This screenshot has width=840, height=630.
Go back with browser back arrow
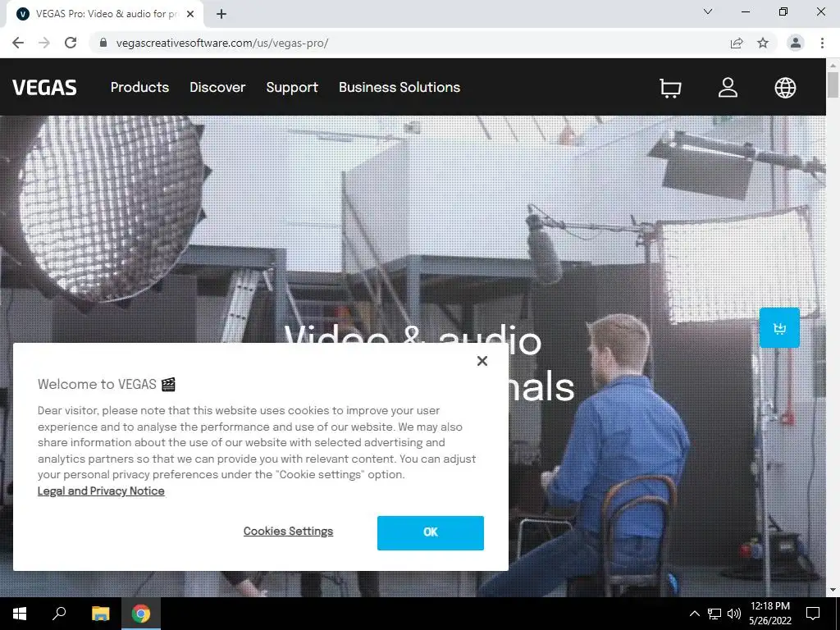(x=18, y=43)
